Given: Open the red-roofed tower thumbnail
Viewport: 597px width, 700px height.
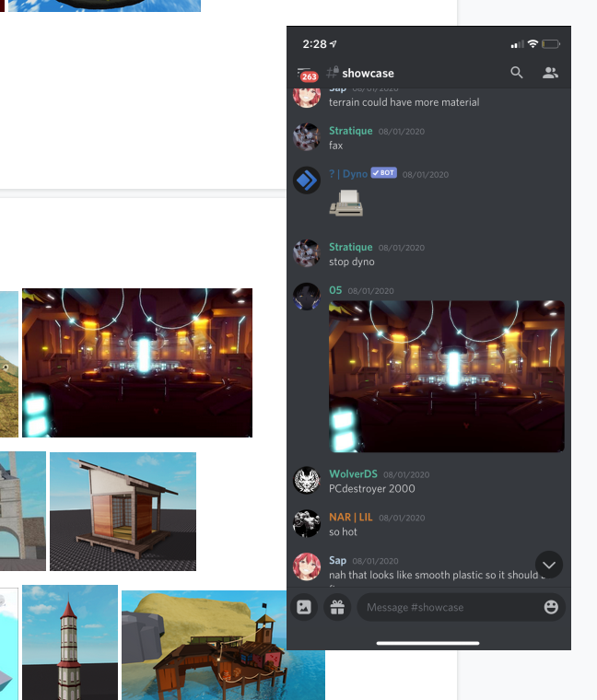Looking at the screenshot, I should coord(70,642).
